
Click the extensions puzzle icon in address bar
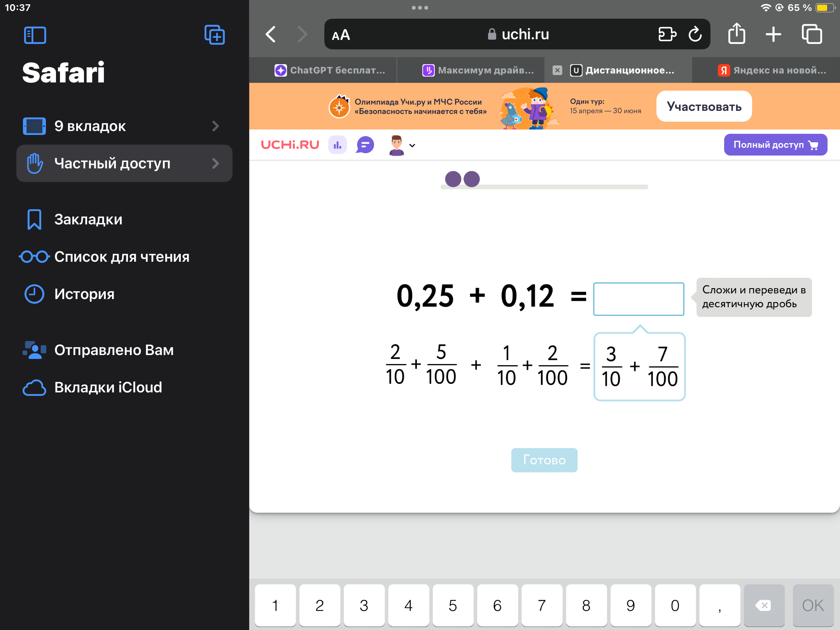[667, 34]
